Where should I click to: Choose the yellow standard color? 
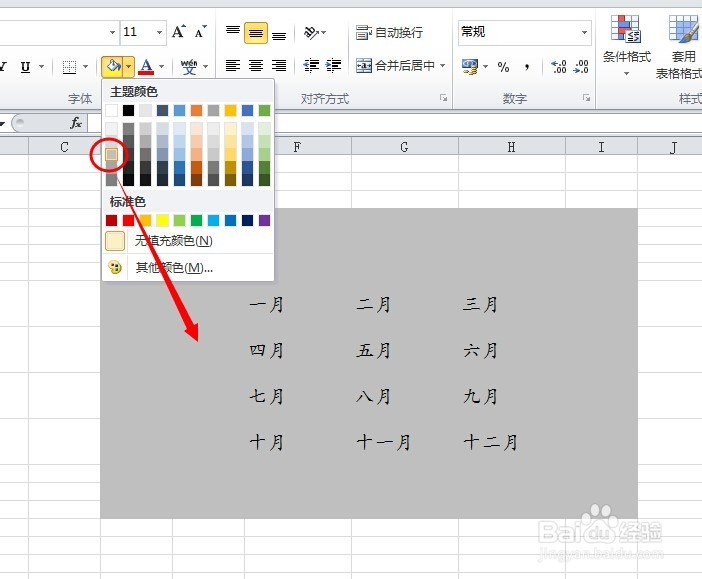[x=163, y=220]
